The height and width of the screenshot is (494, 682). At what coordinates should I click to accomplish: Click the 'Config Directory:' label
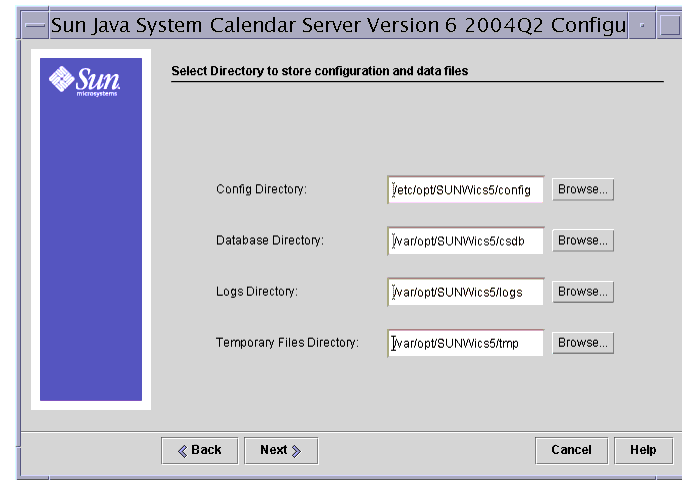tap(261, 189)
